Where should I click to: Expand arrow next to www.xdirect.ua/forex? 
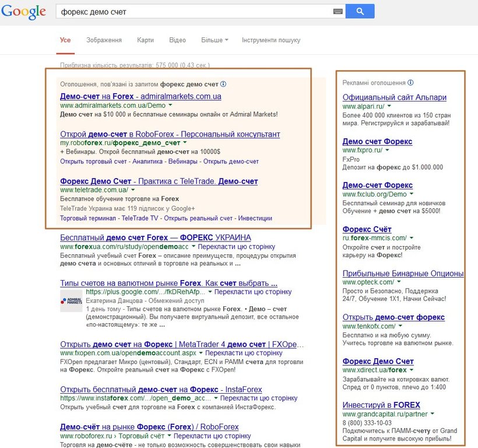pos(411,370)
